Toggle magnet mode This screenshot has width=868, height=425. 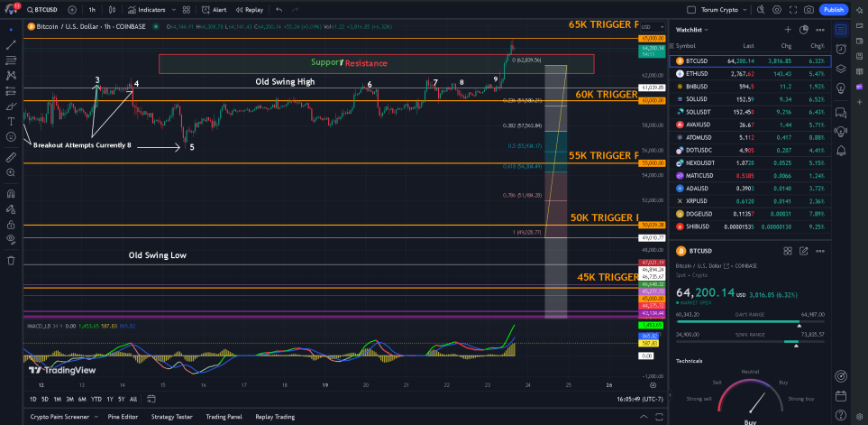11,194
